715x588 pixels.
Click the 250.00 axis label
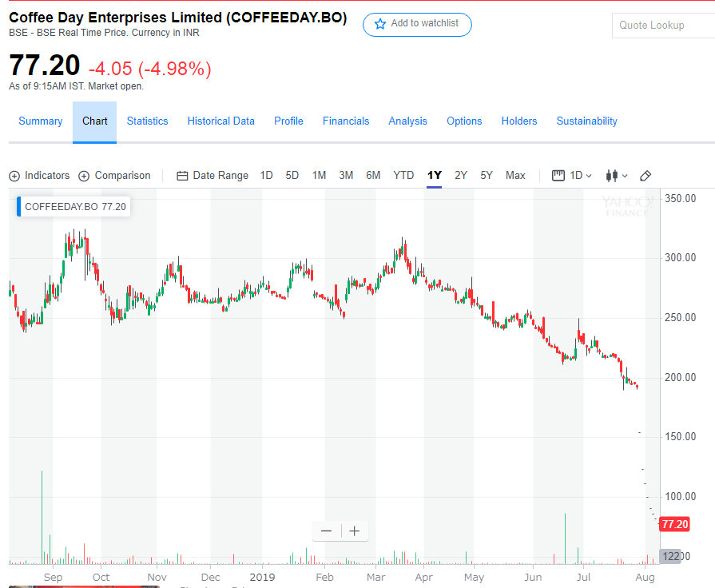coord(681,317)
